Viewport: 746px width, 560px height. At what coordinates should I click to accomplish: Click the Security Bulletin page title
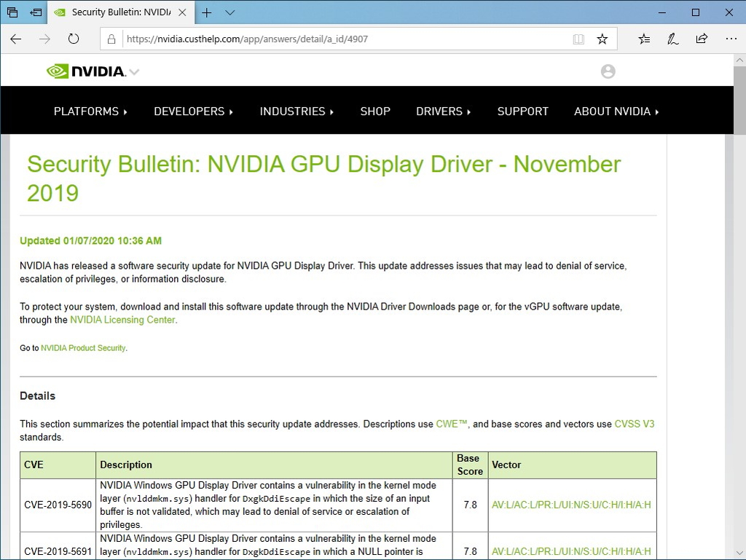tap(324, 178)
